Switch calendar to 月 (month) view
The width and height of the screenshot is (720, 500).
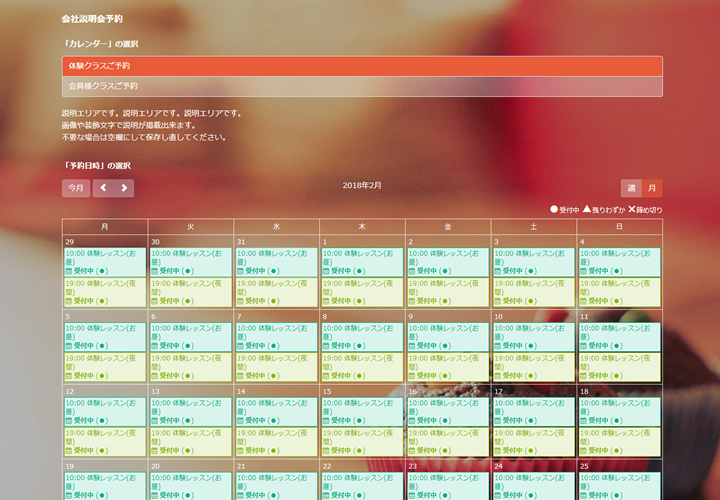click(x=652, y=188)
